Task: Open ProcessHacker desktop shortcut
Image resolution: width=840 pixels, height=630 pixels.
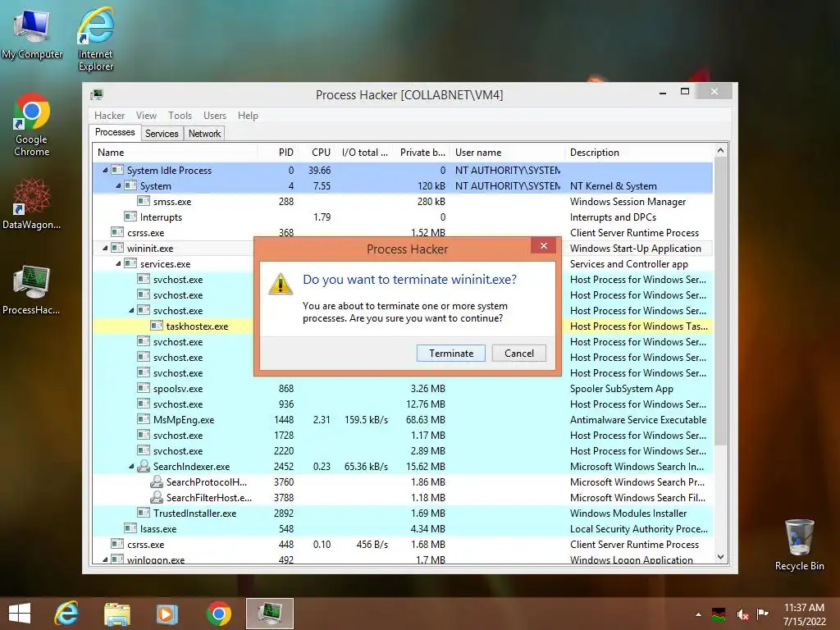Action: click(31, 290)
